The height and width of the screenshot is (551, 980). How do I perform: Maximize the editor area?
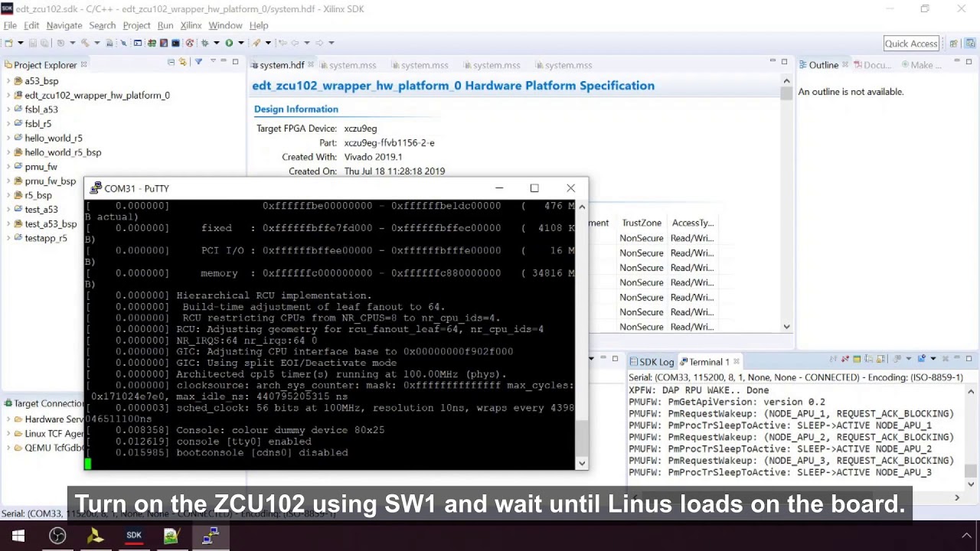[784, 61]
